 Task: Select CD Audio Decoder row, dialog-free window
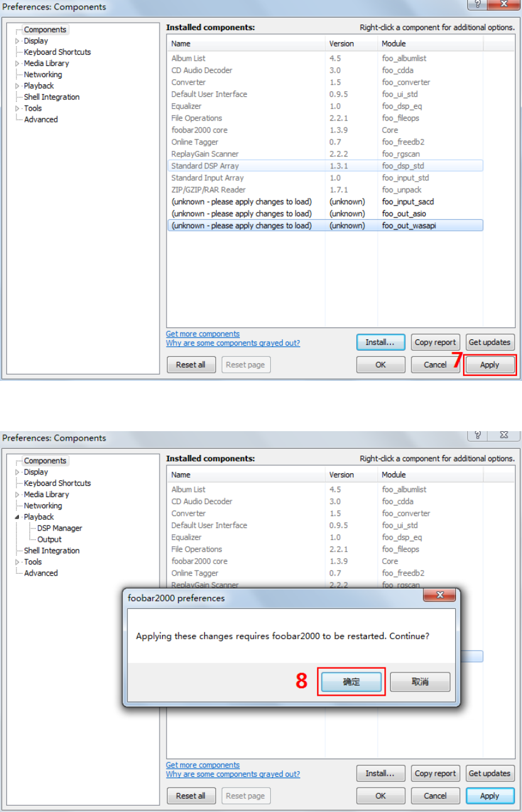(x=325, y=70)
